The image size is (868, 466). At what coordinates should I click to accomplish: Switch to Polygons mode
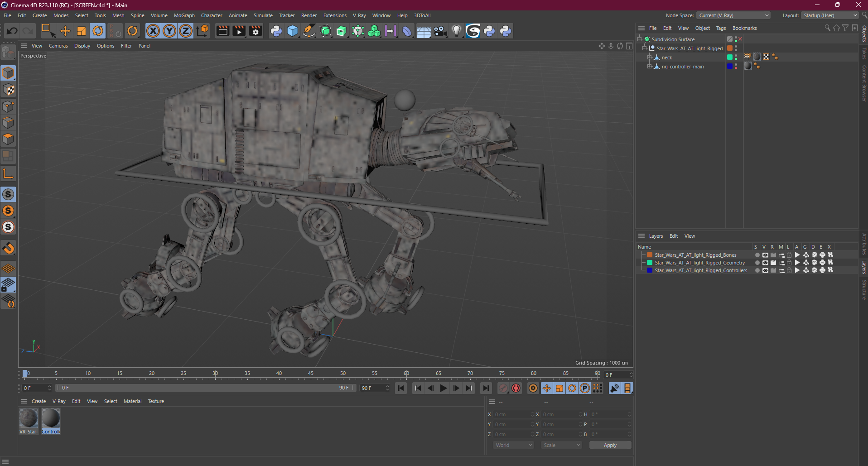tap(8, 139)
